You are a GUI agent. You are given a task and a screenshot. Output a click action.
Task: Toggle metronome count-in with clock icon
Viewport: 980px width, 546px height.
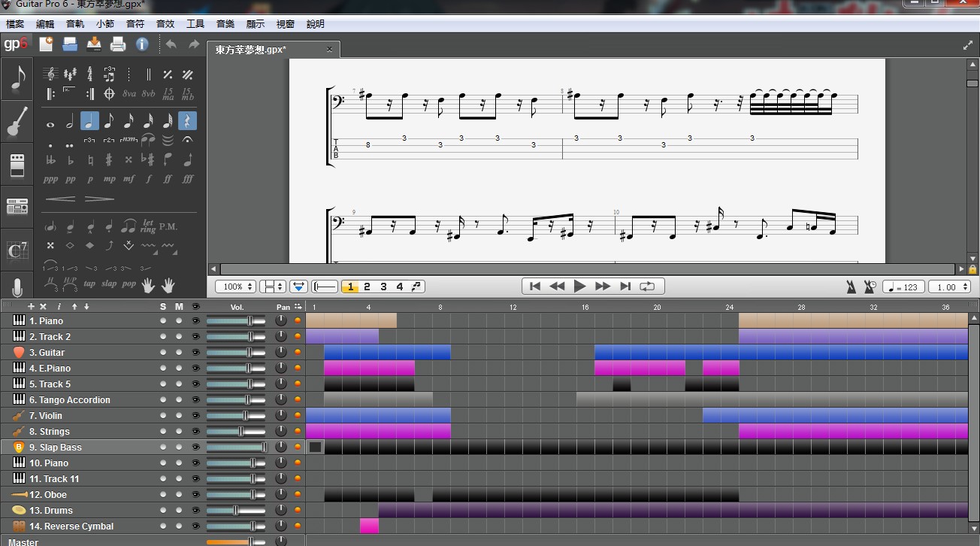tap(870, 287)
